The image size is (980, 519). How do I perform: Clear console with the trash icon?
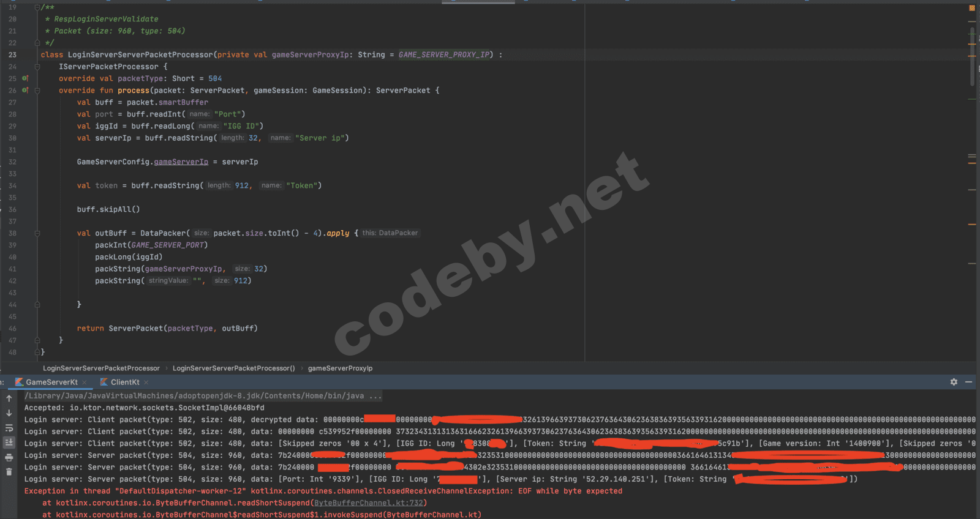pos(9,472)
